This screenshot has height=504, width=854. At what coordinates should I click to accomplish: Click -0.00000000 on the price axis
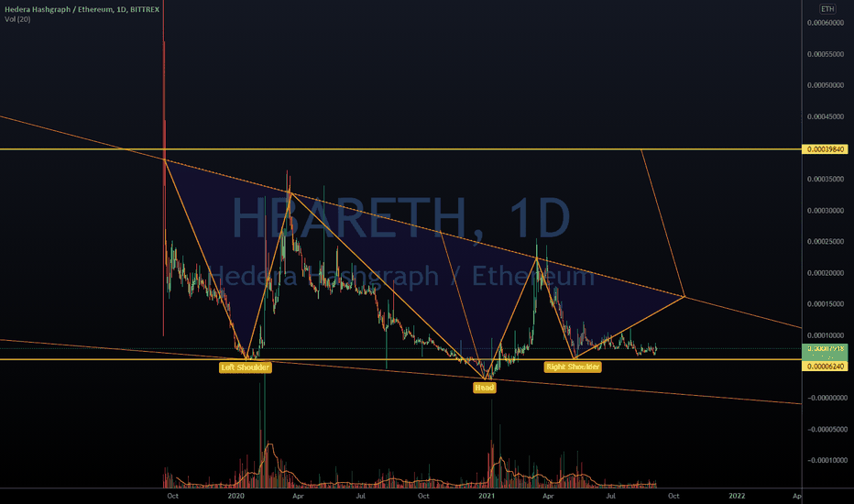[827, 398]
